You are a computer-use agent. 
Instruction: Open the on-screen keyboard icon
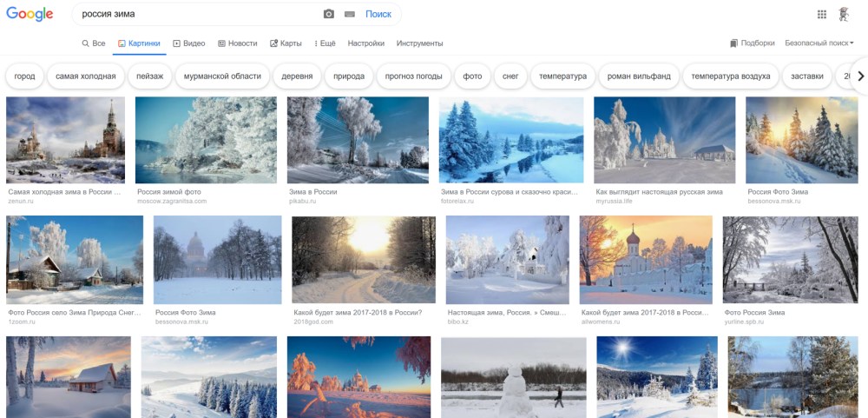point(350,14)
